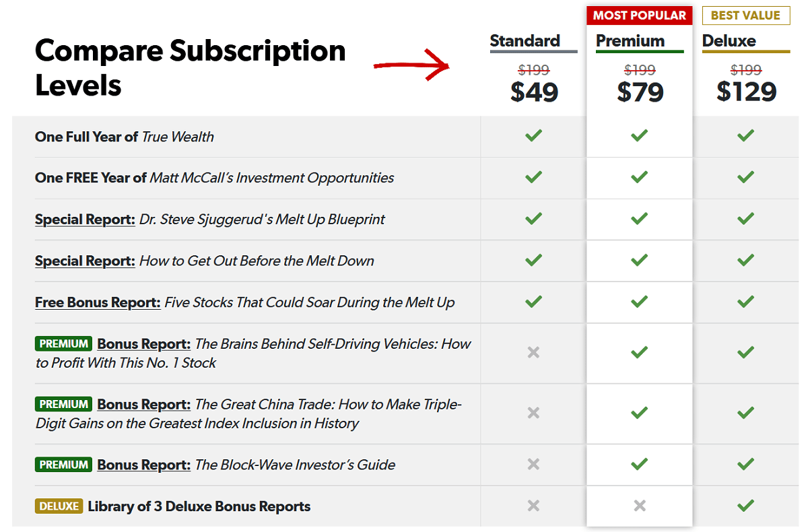Select the Deluxe plan heading
This screenshot has width=808, height=532.
(x=729, y=40)
